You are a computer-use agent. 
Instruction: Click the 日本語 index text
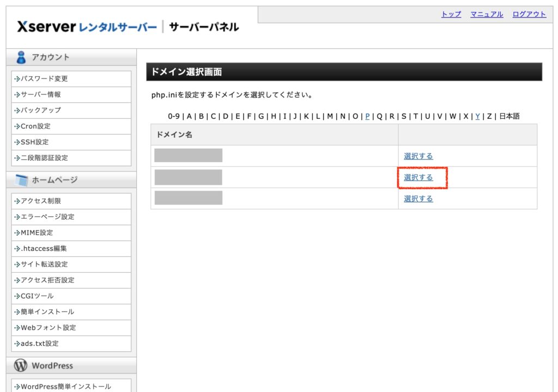tap(510, 117)
